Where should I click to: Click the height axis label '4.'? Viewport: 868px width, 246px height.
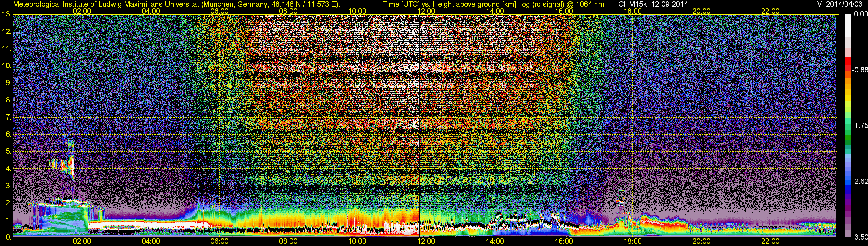pyautogui.click(x=8, y=168)
